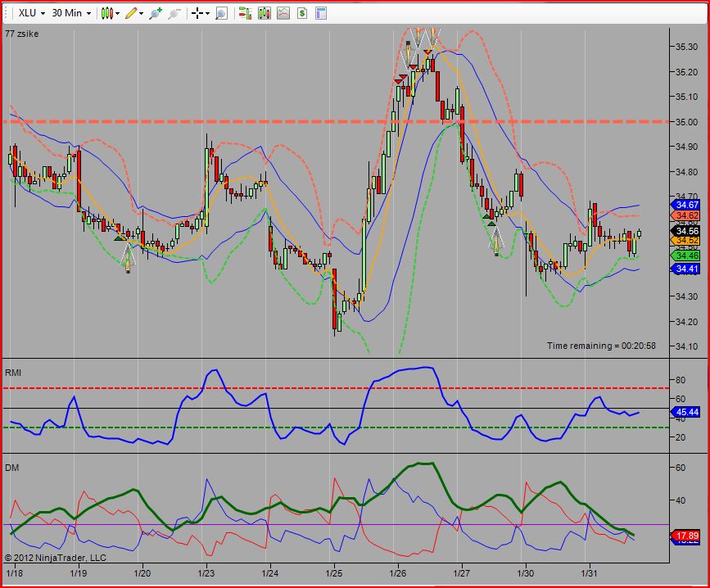Click the 34.10 price axis label
This screenshot has height=588, width=710.
[687, 346]
